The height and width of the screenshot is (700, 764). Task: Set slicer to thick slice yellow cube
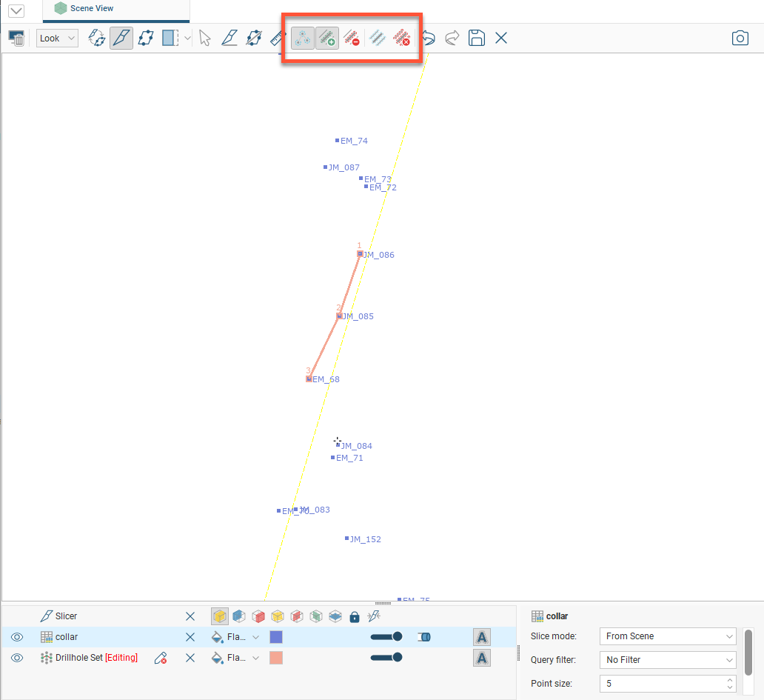click(219, 616)
